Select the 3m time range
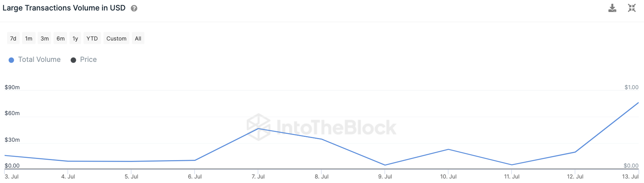The image size is (644, 183). point(45,38)
